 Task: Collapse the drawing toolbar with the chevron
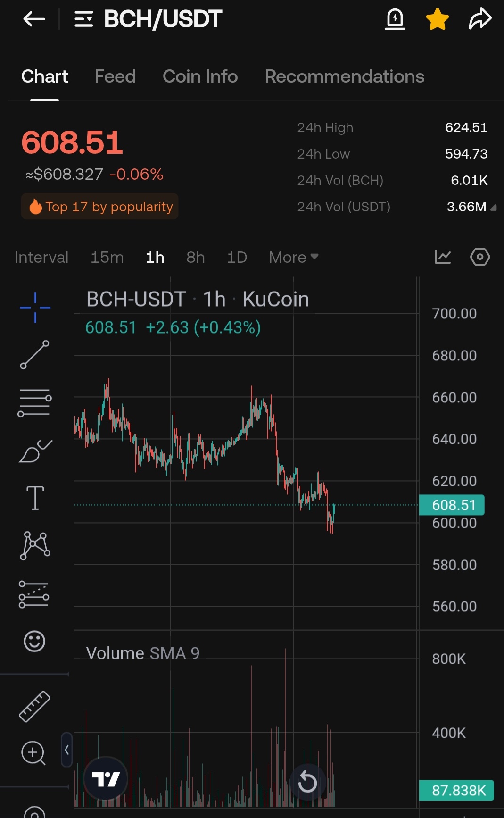pyautogui.click(x=66, y=750)
